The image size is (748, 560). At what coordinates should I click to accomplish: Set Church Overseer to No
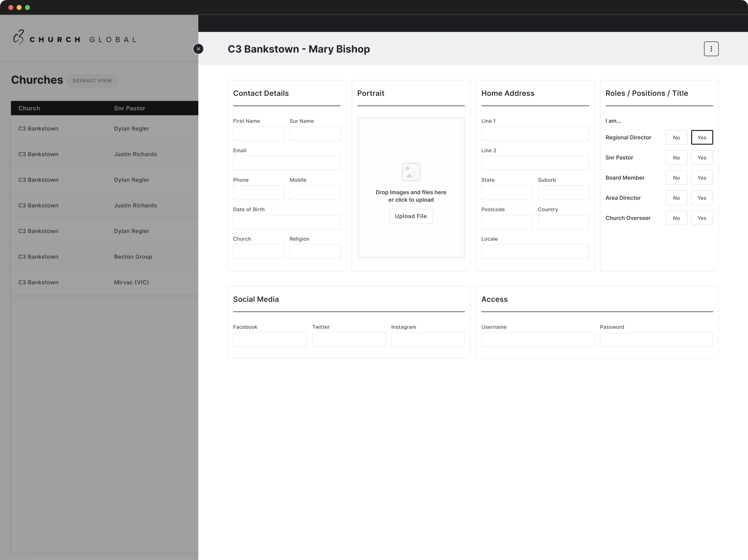pyautogui.click(x=676, y=218)
